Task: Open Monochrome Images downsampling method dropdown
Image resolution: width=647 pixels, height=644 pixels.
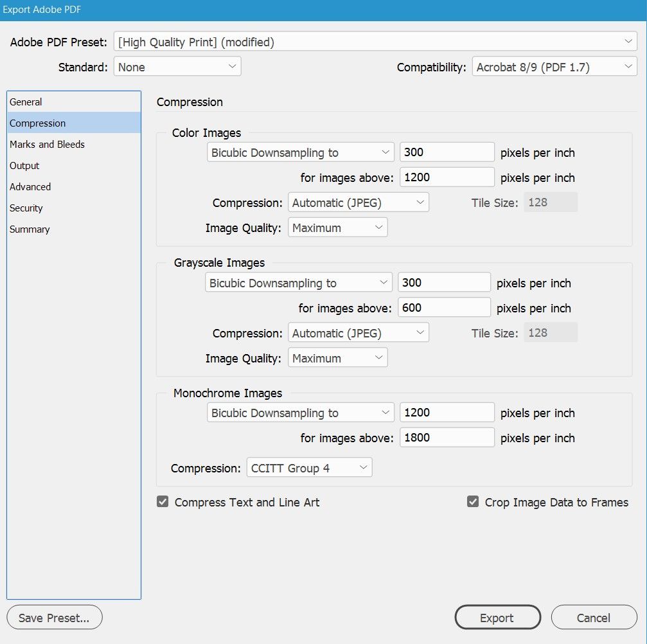Action: point(301,413)
